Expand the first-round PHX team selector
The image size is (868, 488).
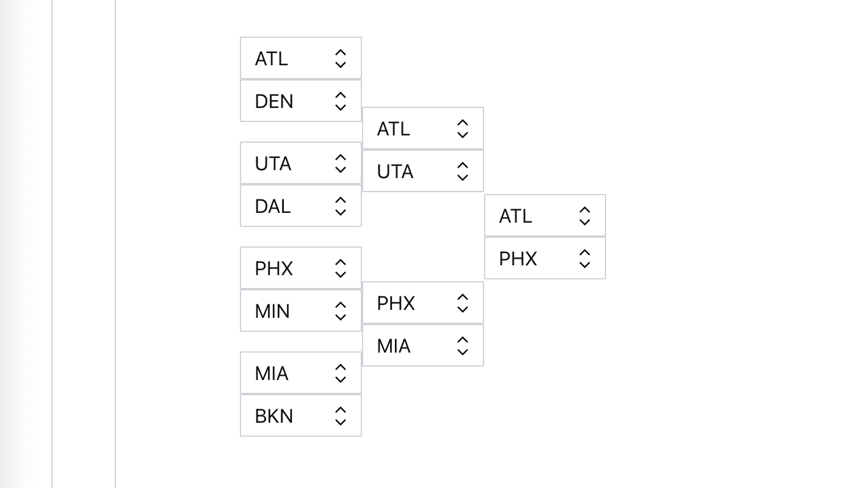(300, 268)
